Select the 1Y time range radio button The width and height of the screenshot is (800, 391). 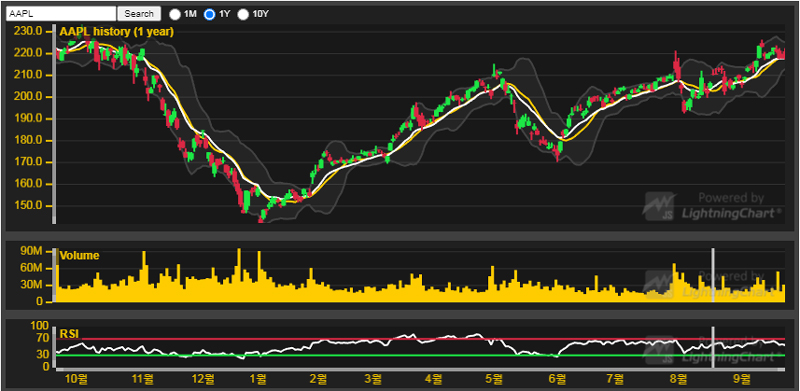point(209,14)
